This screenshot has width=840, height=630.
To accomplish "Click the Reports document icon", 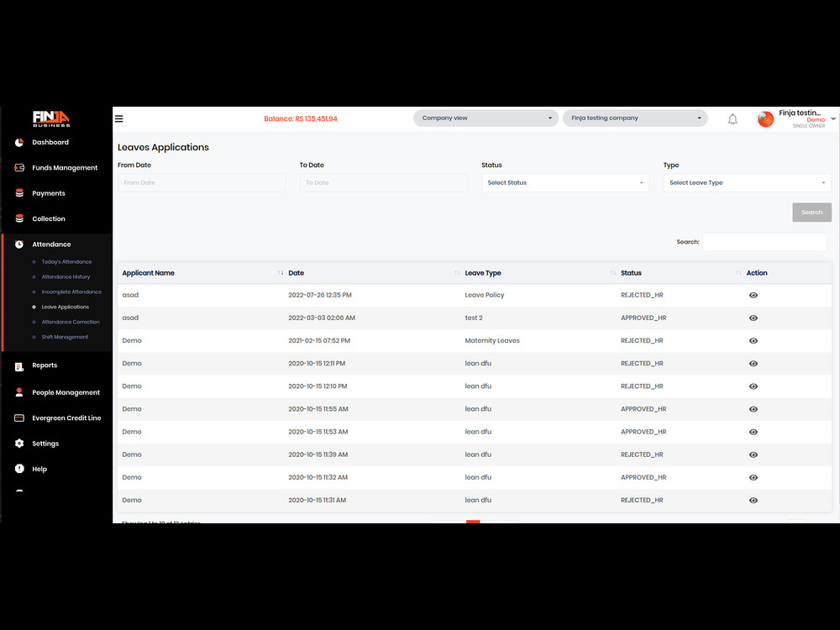I will [x=19, y=366].
